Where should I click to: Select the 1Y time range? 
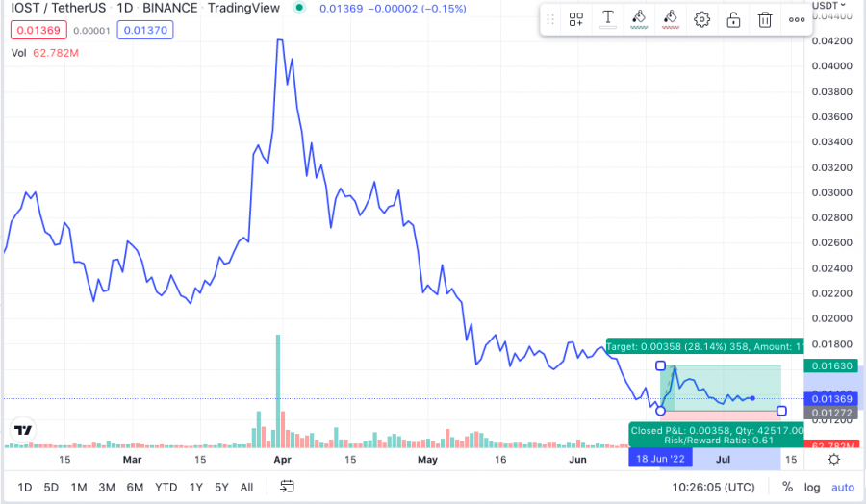(196, 487)
